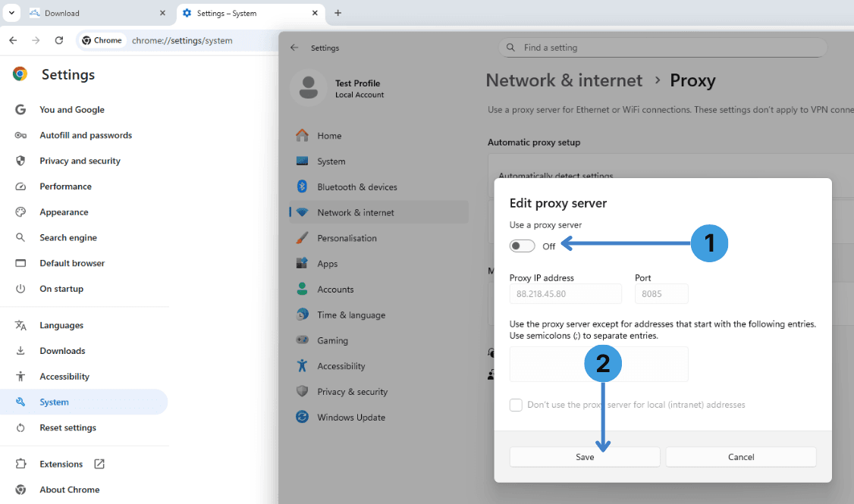Click the Bluetooth & devices icon
854x504 pixels.
[x=302, y=186]
